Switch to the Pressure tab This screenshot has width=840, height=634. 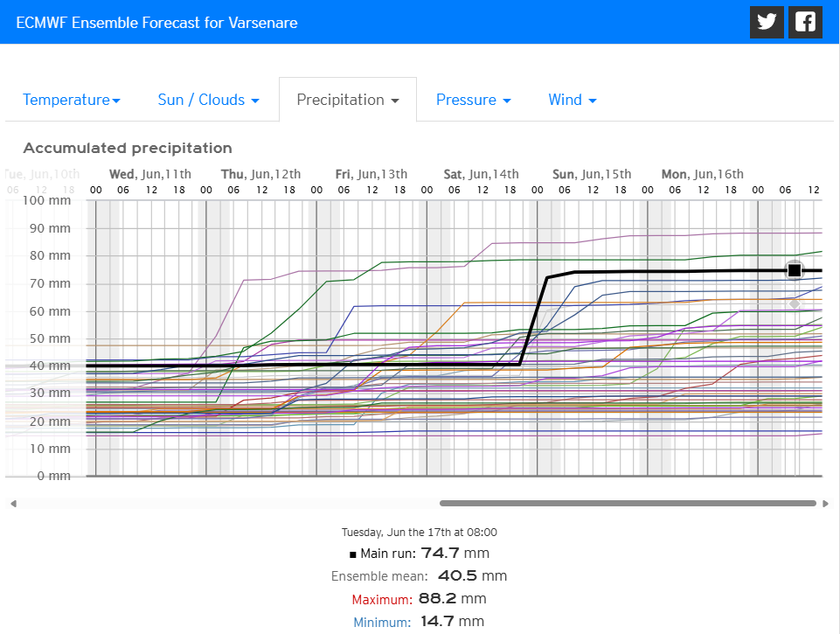(473, 100)
